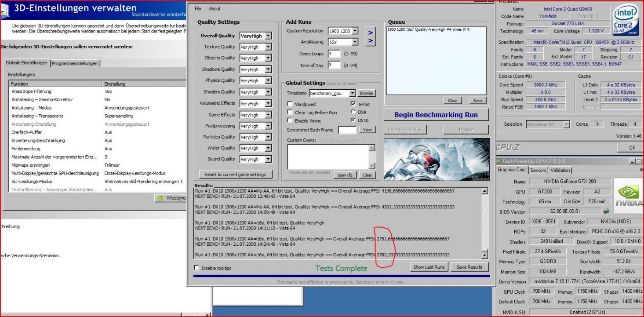644x317 pixels.
Task: Open the Physics Quality dropdown
Action: pyautogui.click(x=268, y=81)
